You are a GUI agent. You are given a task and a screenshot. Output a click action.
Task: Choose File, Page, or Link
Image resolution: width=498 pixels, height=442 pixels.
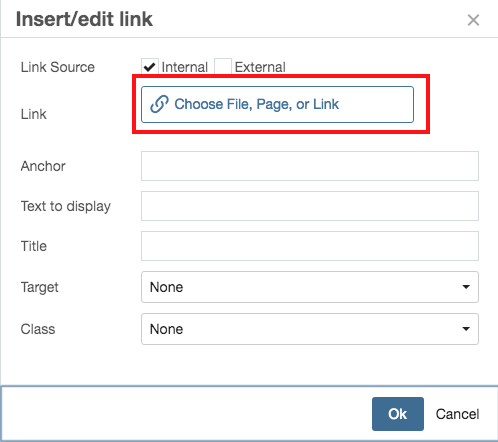coord(277,104)
